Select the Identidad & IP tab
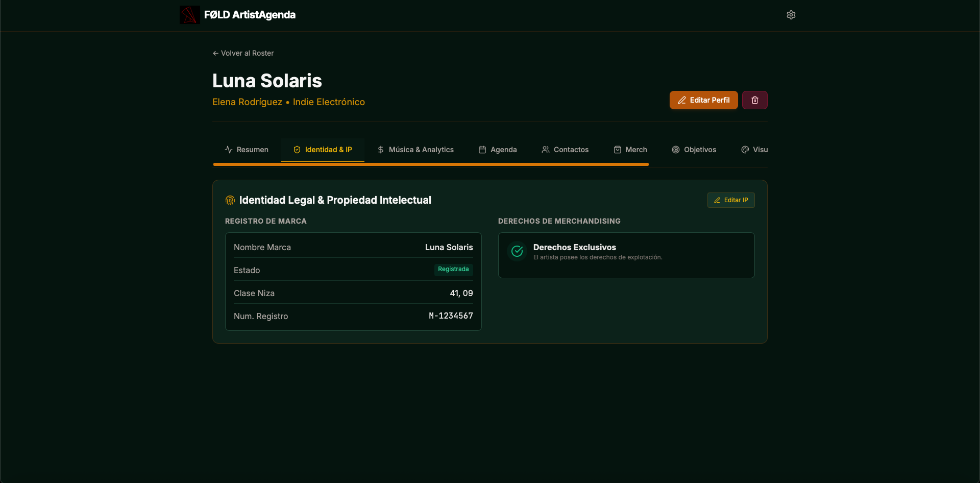 point(323,150)
